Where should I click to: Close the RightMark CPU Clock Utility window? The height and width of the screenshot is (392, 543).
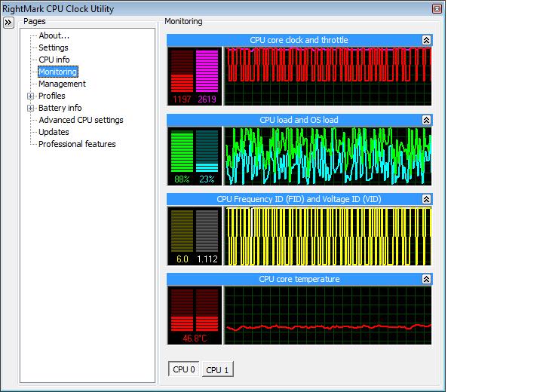[437, 8]
